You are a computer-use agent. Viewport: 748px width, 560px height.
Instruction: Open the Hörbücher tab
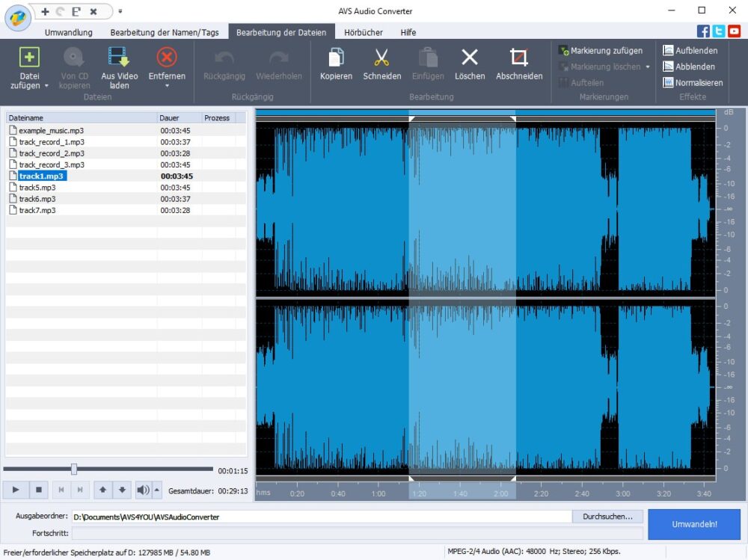click(x=364, y=32)
